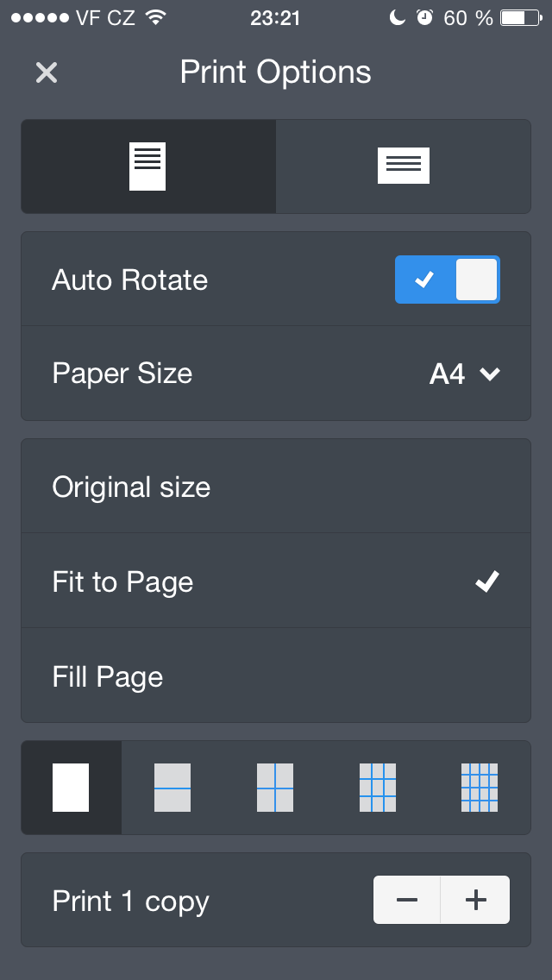Tap the battery indicator in status bar

(520, 18)
